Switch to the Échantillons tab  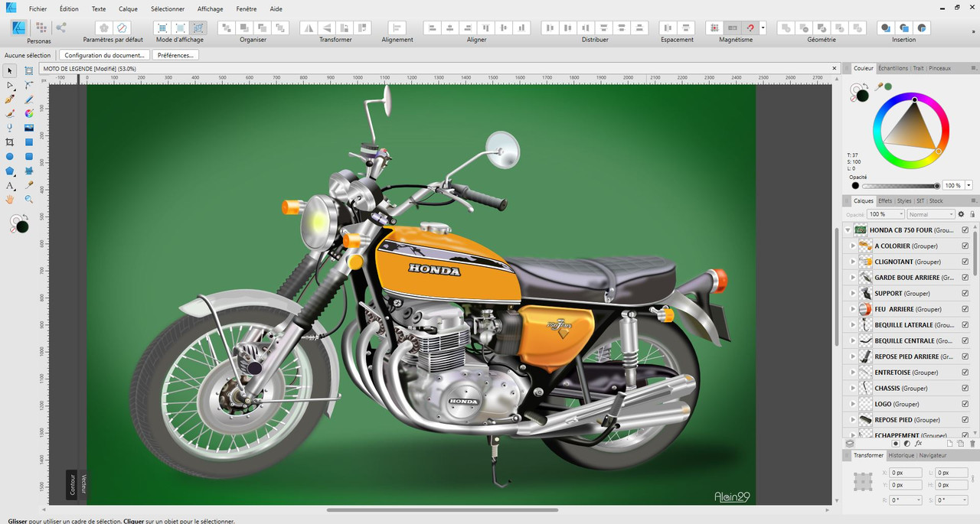pyautogui.click(x=893, y=68)
